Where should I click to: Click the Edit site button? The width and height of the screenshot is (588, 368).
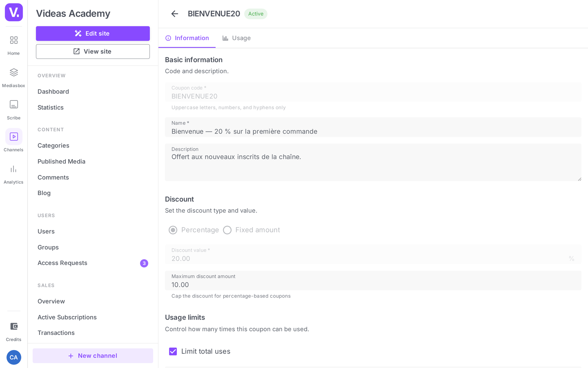click(93, 33)
